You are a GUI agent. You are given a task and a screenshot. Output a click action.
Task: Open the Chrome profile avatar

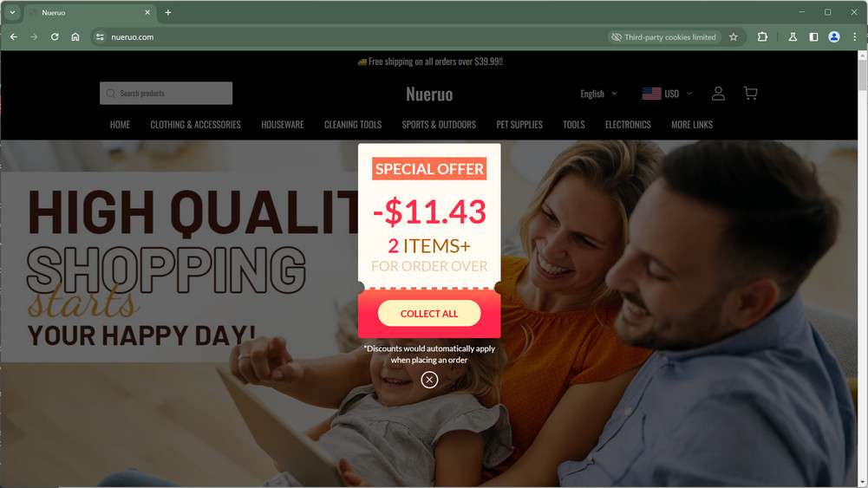point(833,37)
